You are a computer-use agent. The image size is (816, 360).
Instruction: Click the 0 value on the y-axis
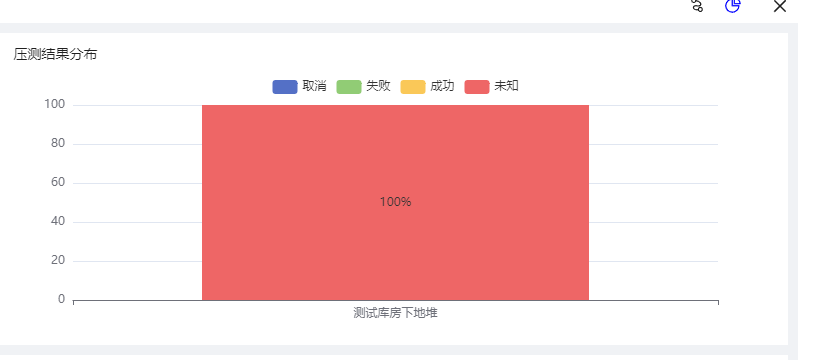[62, 299]
